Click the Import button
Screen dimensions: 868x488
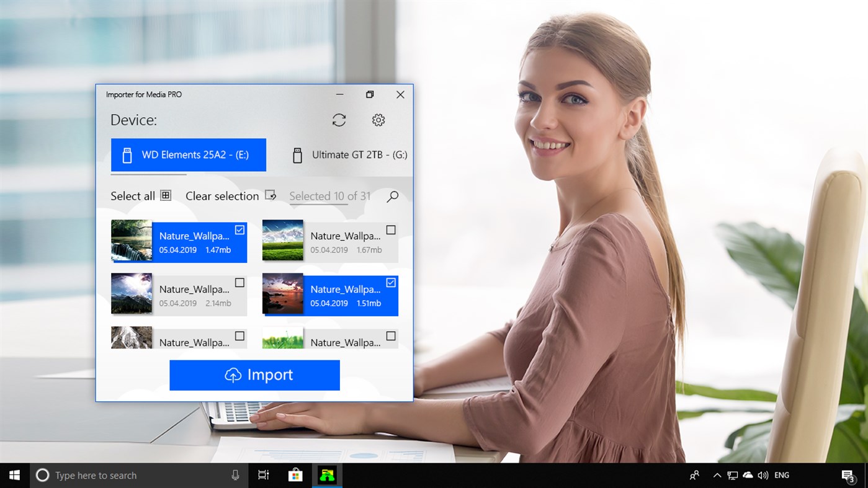[x=254, y=375]
